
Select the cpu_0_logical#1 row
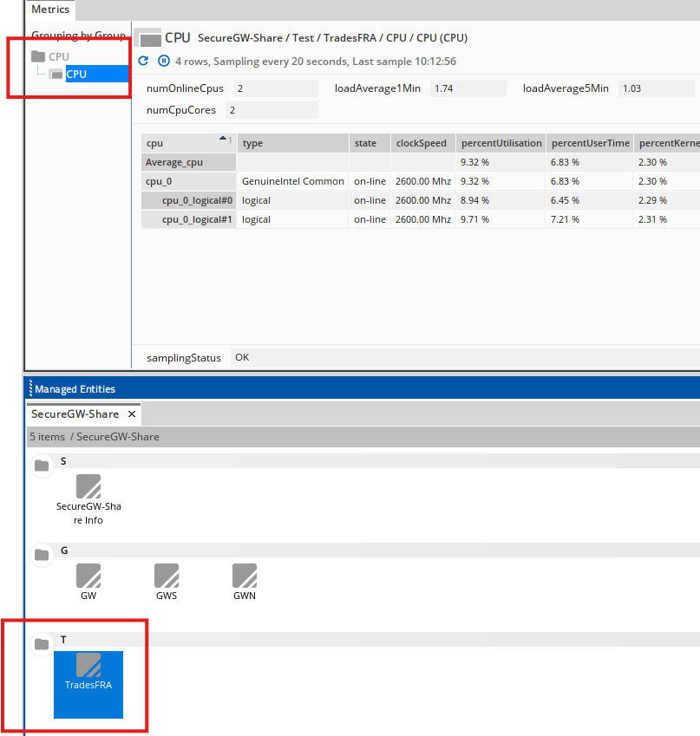coord(198,219)
